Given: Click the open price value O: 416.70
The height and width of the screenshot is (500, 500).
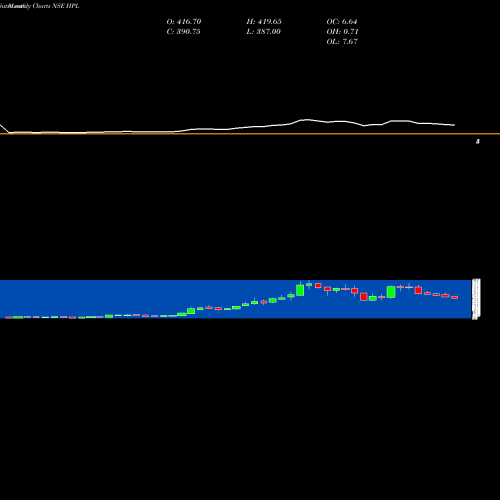Looking at the screenshot, I should 184,22.
